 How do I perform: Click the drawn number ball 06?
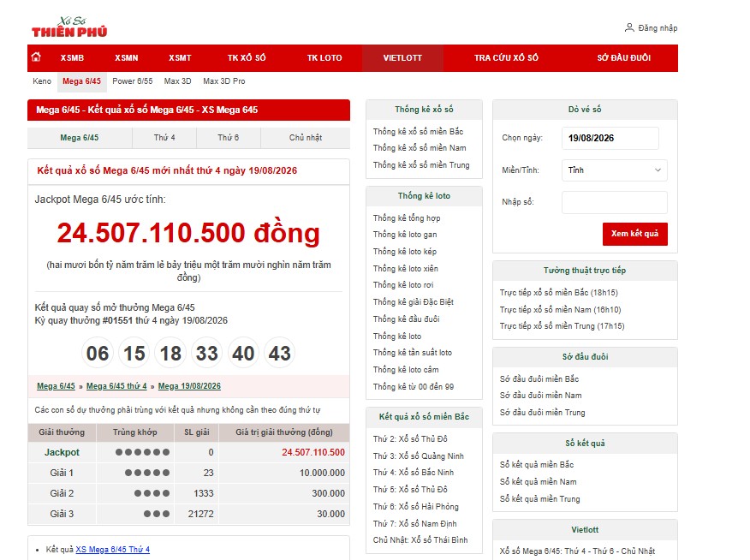click(98, 354)
